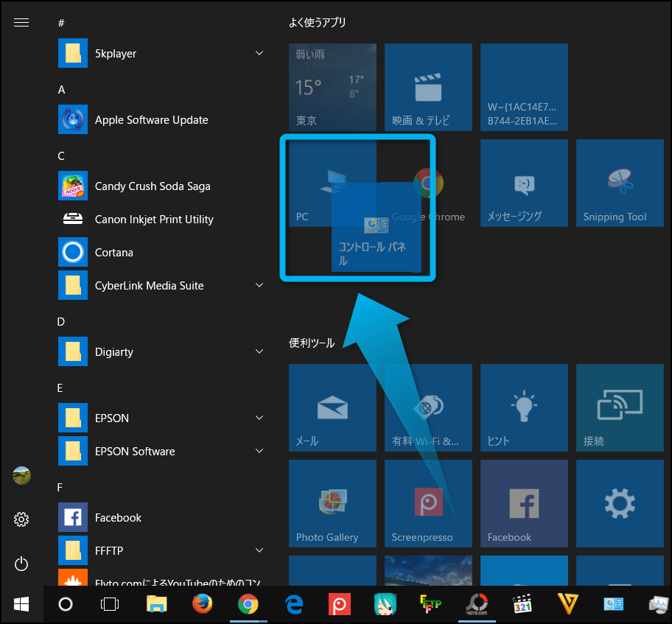Open Candy Crush Soda Saga
Viewport: 672px width, 624px height.
[x=153, y=186]
